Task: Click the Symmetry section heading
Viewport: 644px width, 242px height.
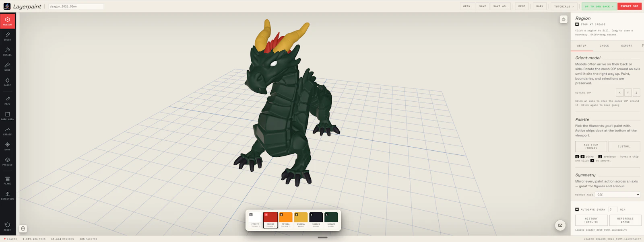Action: [585, 175]
